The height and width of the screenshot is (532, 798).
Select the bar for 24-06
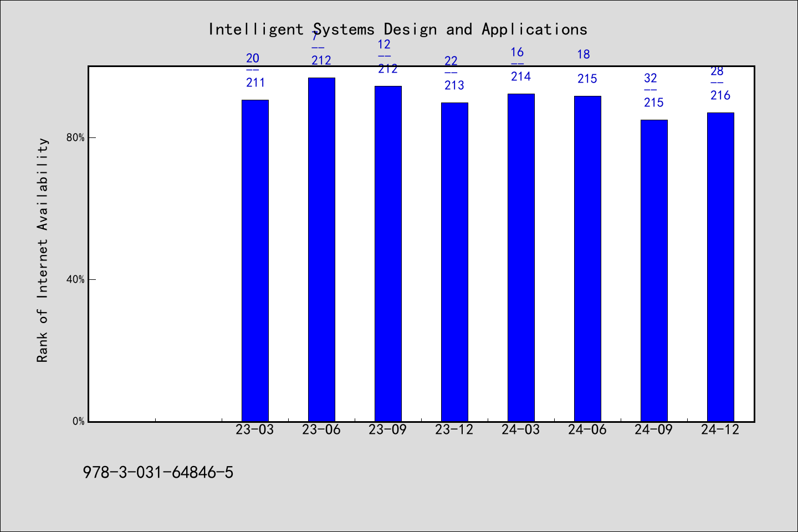587,259
